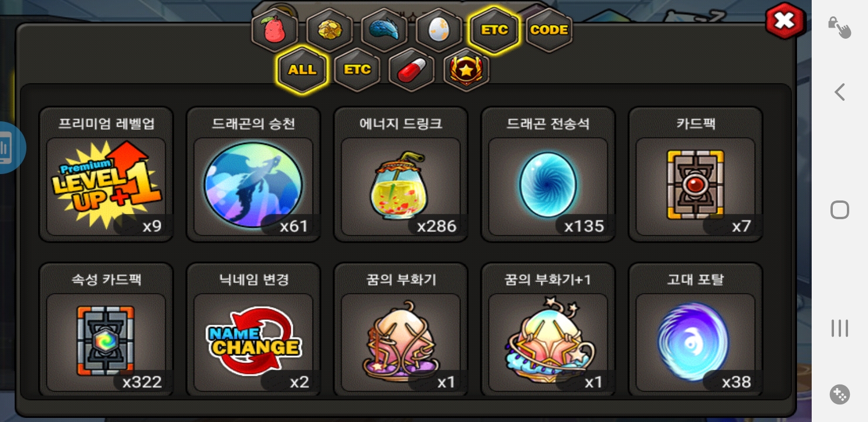The image size is (868, 422).
Task: Open the 카드팩 card pack item
Action: pos(696,174)
